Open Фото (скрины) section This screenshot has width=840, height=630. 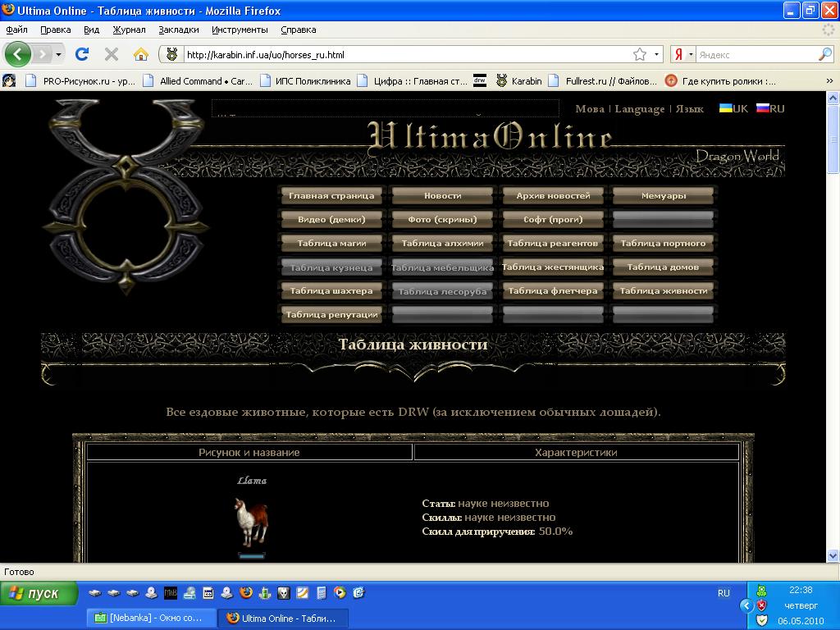[442, 219]
